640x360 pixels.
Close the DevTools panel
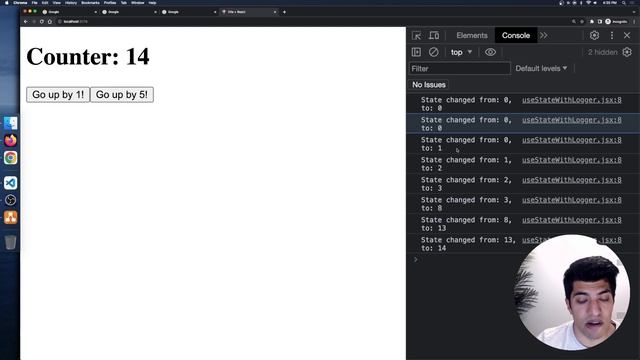click(x=627, y=36)
